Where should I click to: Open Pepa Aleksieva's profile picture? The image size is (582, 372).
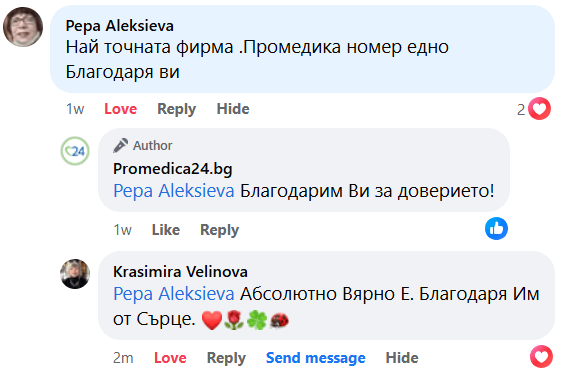tap(23, 27)
